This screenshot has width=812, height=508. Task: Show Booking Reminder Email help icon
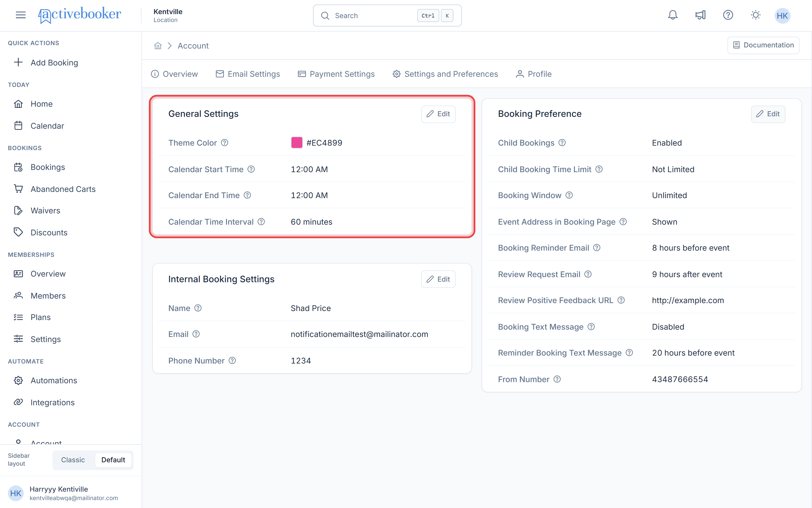click(597, 248)
